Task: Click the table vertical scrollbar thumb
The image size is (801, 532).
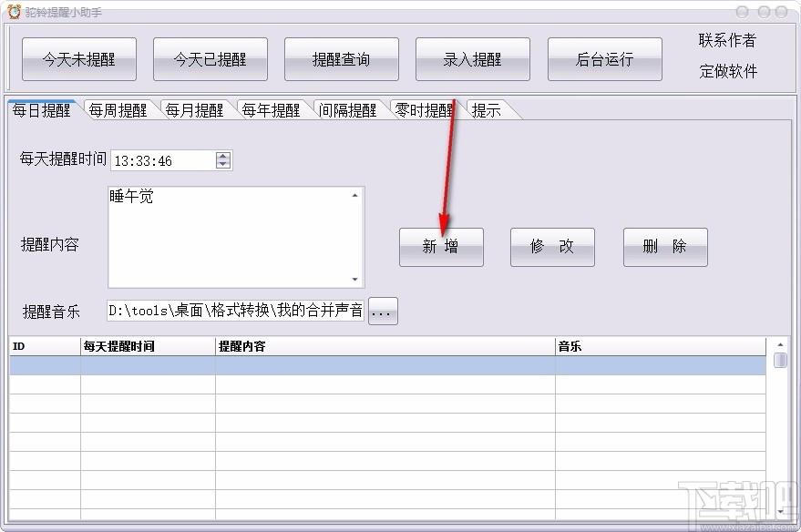Action: (x=780, y=361)
